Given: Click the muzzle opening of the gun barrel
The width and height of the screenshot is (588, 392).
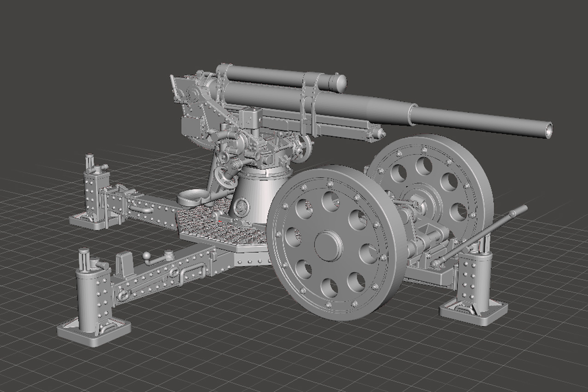Looking at the screenshot, I should [548, 130].
